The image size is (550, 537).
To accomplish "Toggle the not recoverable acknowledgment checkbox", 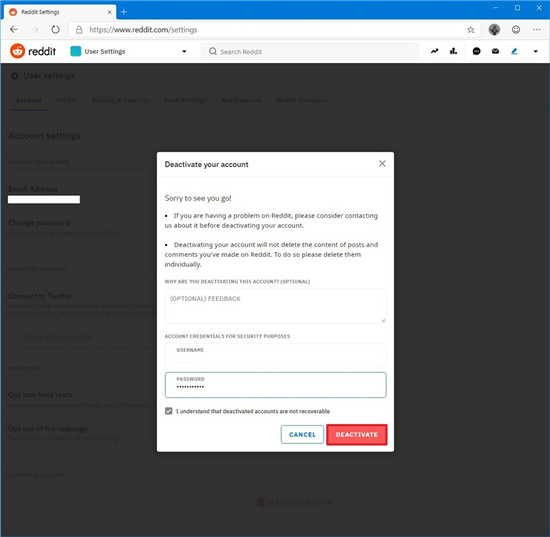I will (169, 411).
